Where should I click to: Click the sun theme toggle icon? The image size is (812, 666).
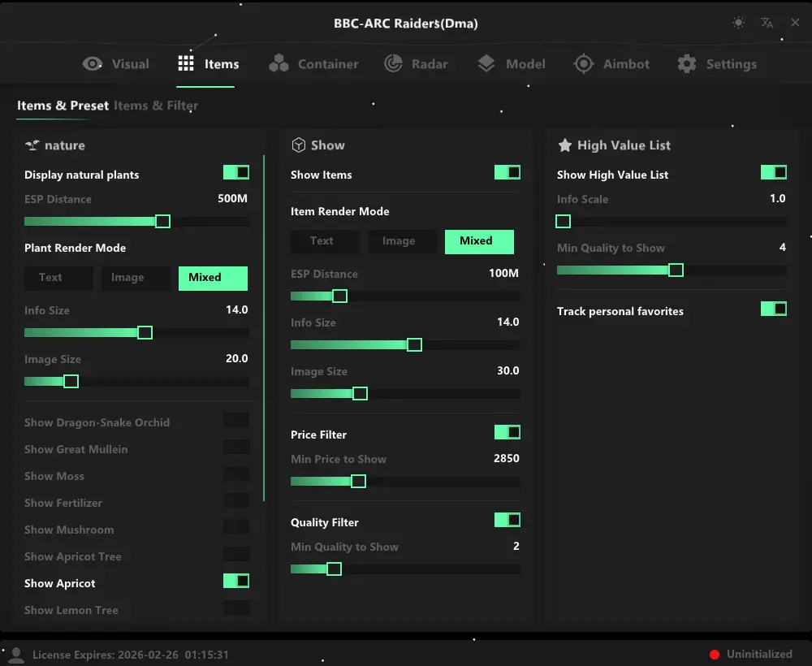point(738,23)
